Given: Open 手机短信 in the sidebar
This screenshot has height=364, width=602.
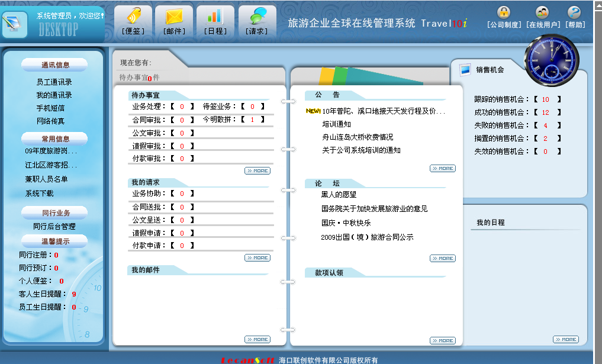Looking at the screenshot, I should [50, 108].
